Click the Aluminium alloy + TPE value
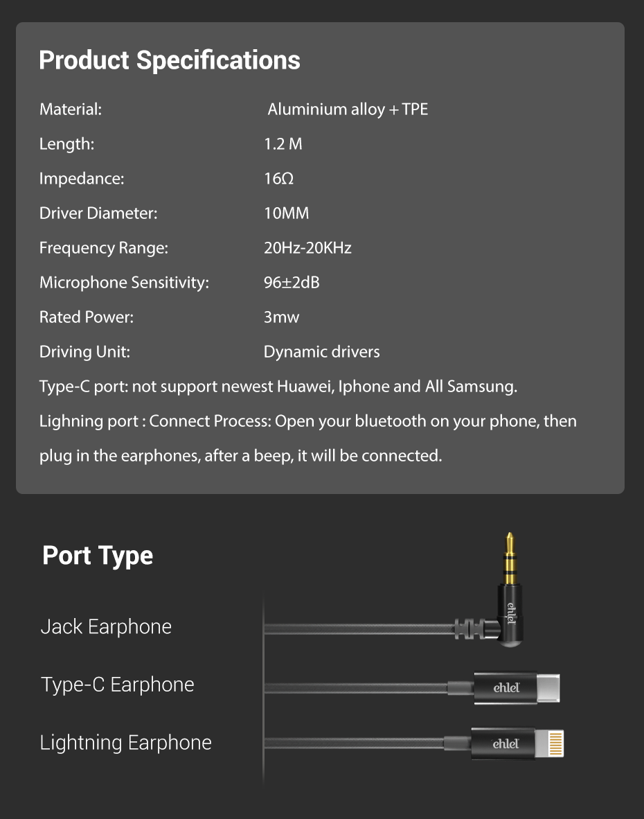Screen dimensions: 644x819 click(348, 109)
